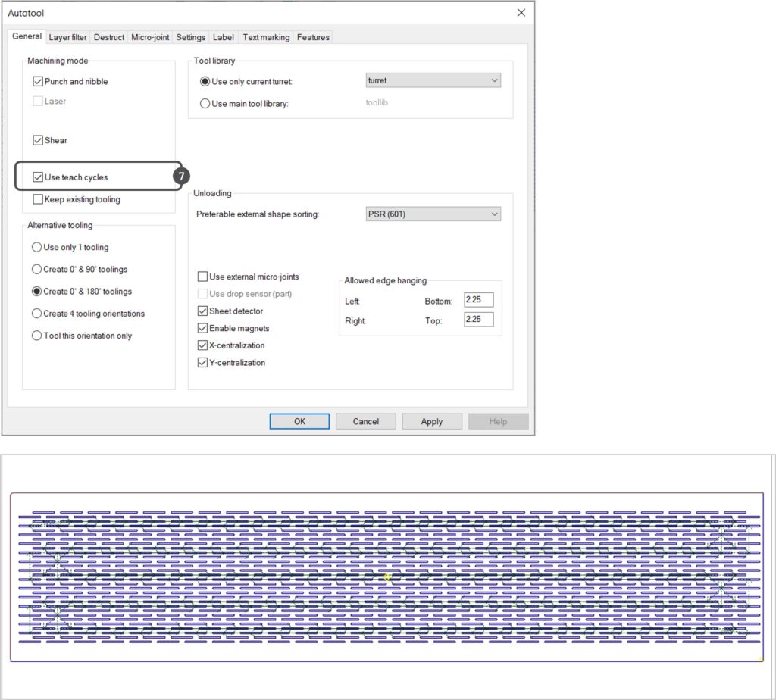The height and width of the screenshot is (700, 776).
Task: Close the Autotool dialog window
Action: click(x=521, y=13)
